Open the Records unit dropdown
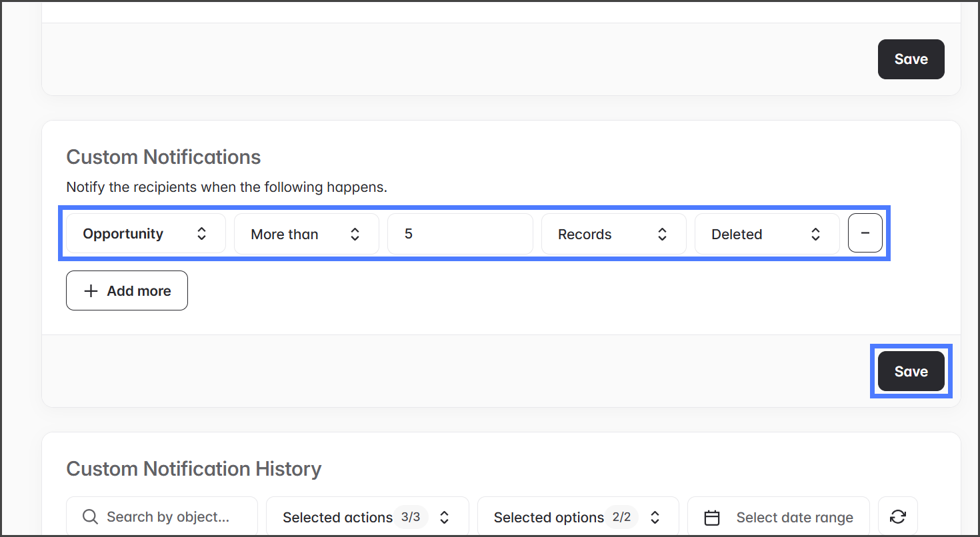Screen dimensions: 980x537 click(613, 234)
